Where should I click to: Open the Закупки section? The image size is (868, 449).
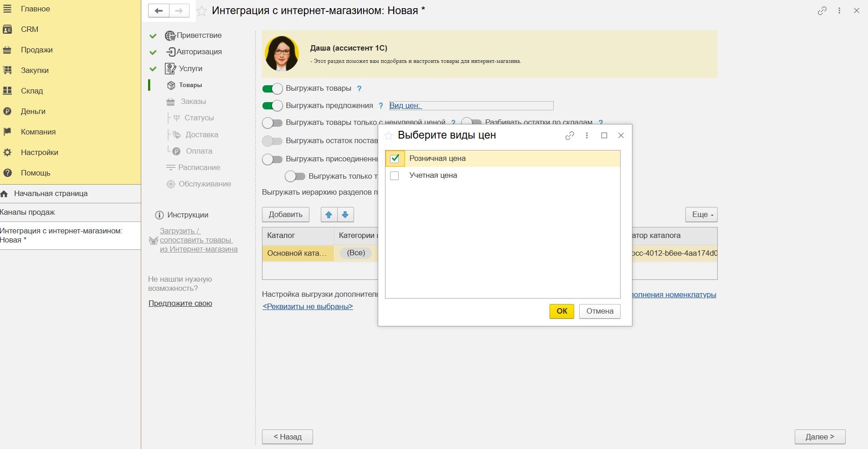35,70
